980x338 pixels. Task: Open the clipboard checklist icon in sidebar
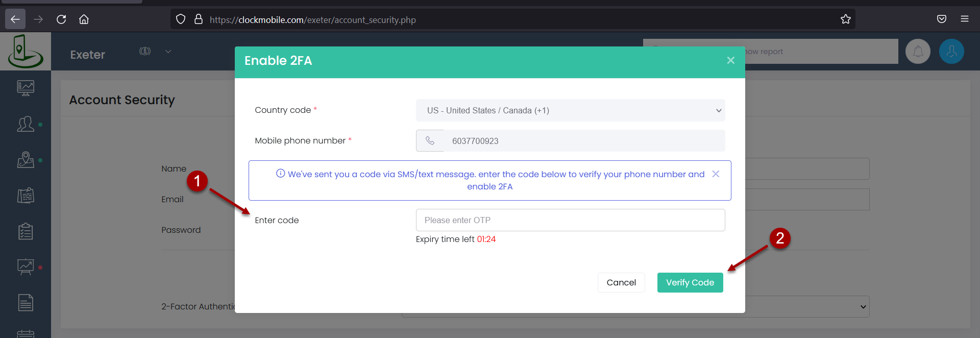click(x=26, y=231)
